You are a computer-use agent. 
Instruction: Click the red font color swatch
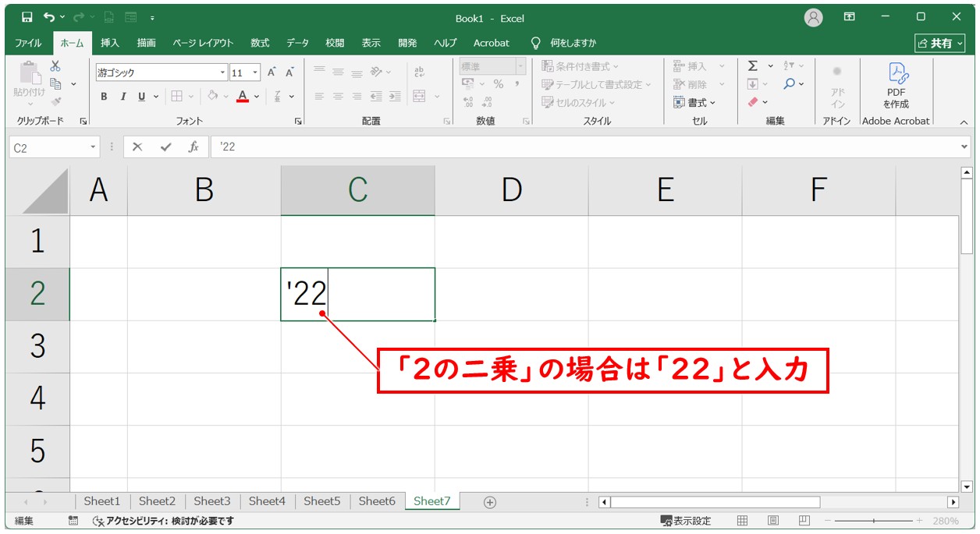point(243,97)
